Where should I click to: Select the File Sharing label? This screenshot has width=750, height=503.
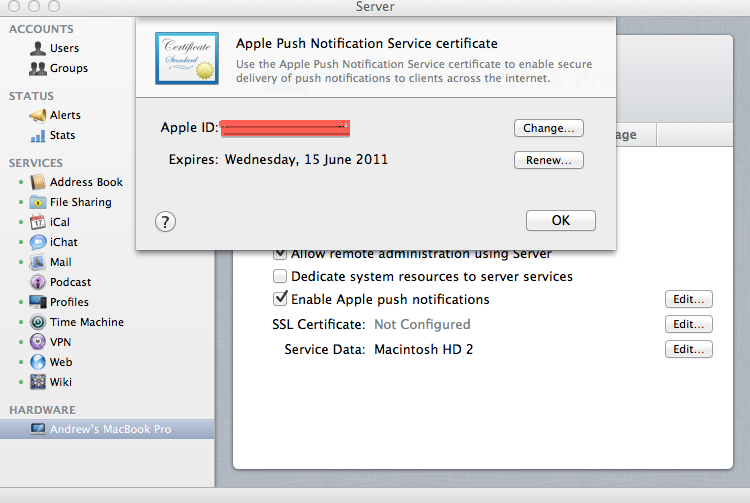point(81,202)
